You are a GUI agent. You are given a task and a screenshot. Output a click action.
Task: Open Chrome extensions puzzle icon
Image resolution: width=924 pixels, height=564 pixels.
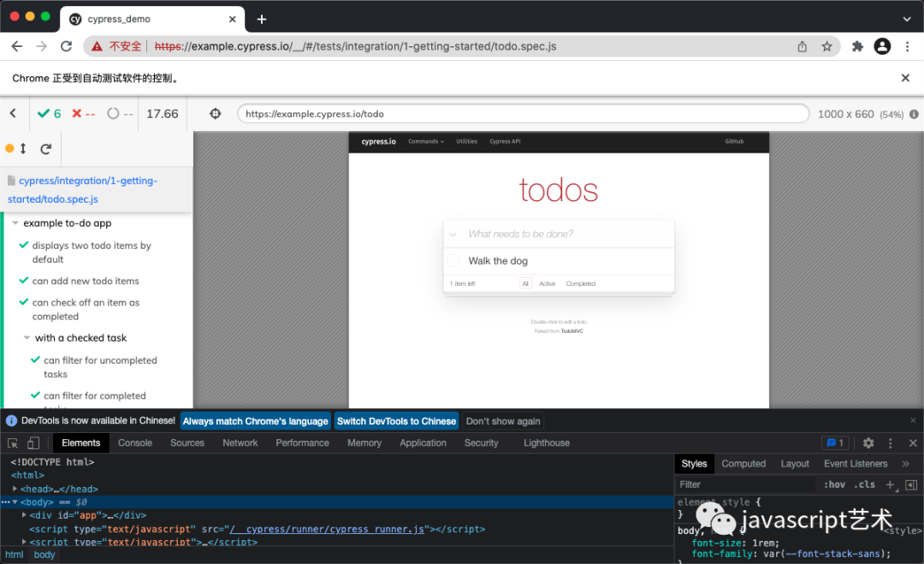[857, 46]
